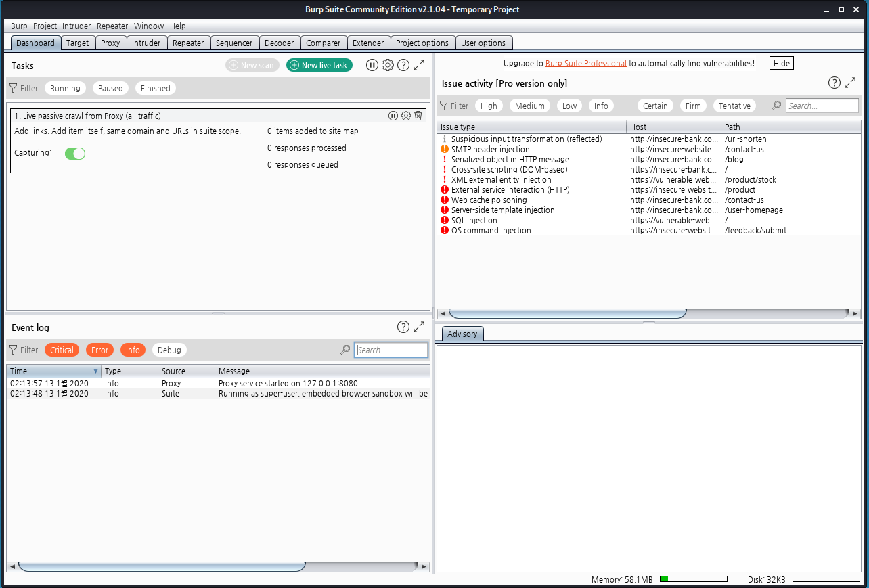Click the disabled New scan button
869x588 pixels.
[252, 65]
